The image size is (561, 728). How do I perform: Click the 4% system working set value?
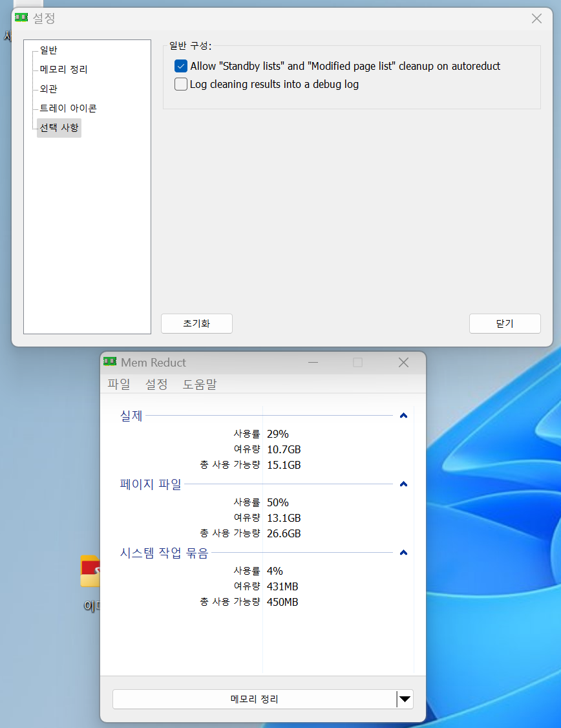pos(275,571)
